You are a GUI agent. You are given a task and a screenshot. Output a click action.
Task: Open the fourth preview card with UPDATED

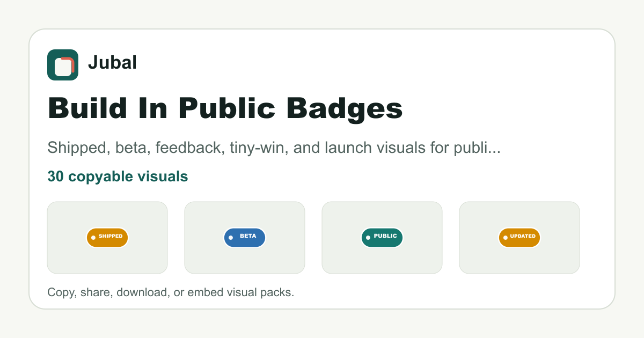(519, 238)
